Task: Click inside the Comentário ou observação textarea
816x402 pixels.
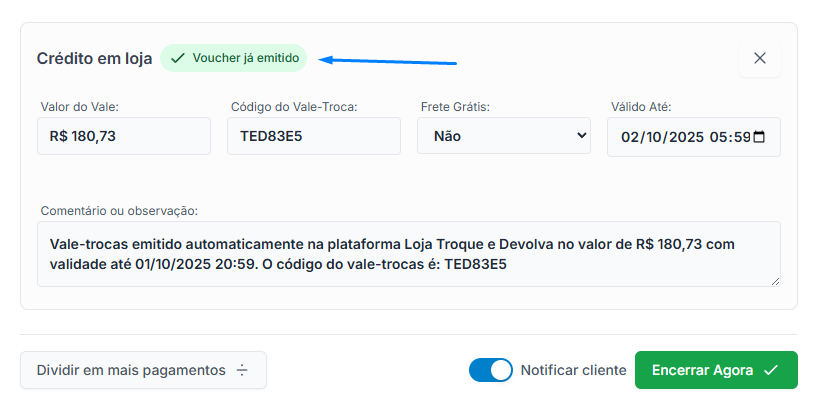Action: click(x=409, y=254)
